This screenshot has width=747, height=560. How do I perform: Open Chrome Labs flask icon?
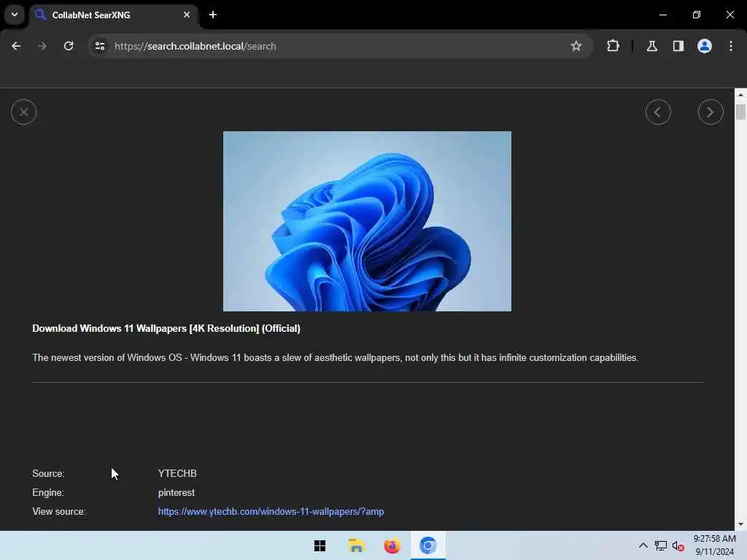[651, 46]
